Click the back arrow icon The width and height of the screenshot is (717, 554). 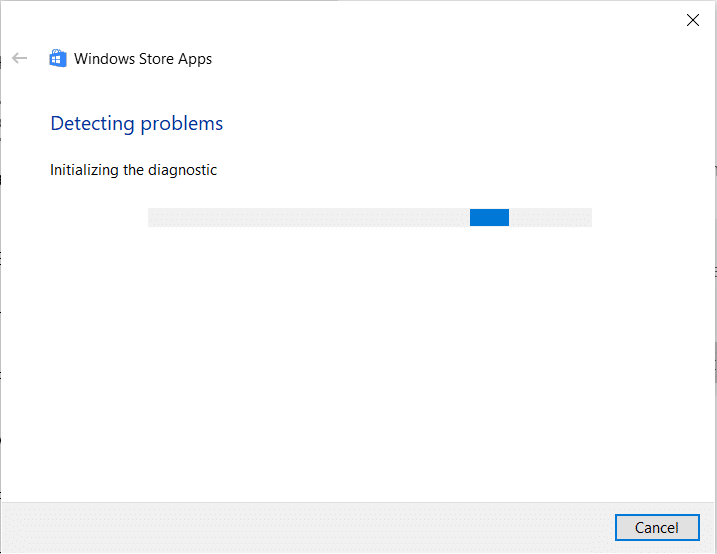19,59
